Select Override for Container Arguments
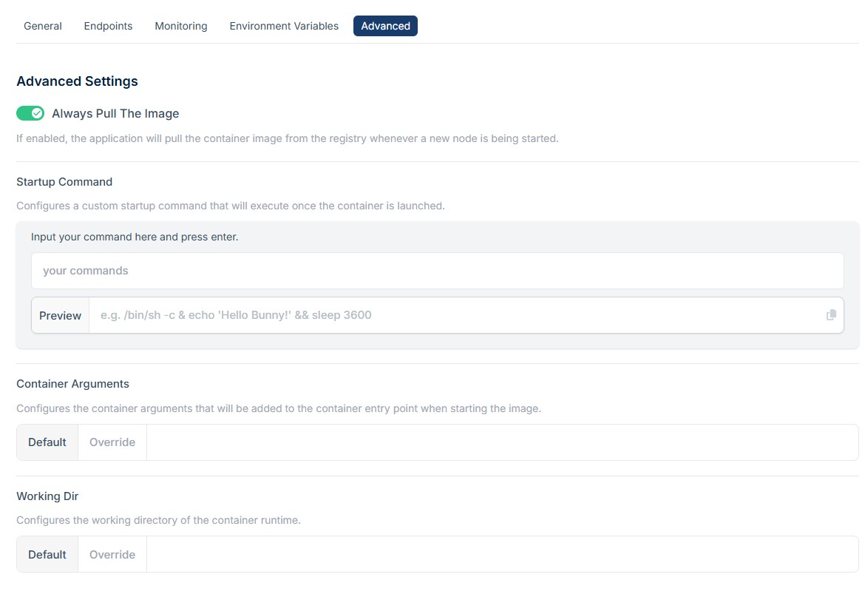 112,442
